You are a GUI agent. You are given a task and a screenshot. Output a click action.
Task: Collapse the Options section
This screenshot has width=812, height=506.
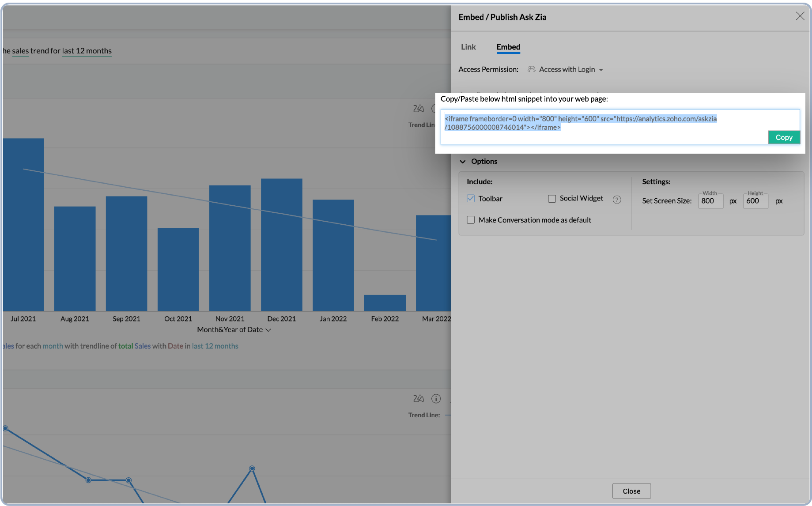pyautogui.click(x=463, y=162)
